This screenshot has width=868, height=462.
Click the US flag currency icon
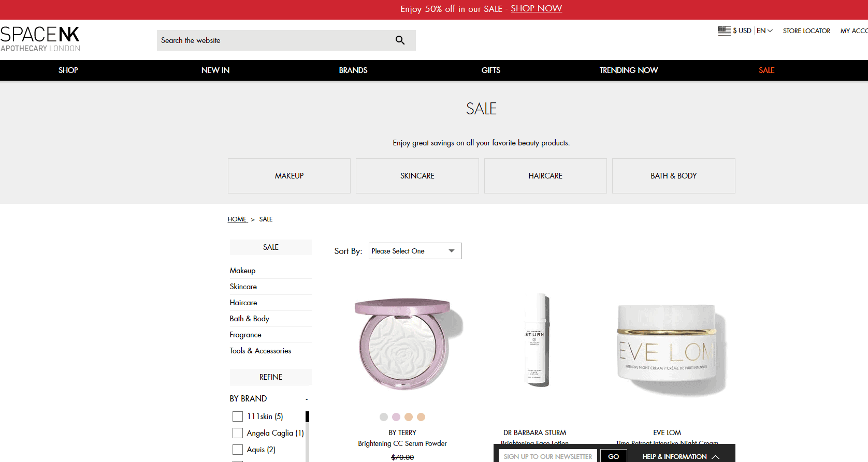(x=724, y=31)
